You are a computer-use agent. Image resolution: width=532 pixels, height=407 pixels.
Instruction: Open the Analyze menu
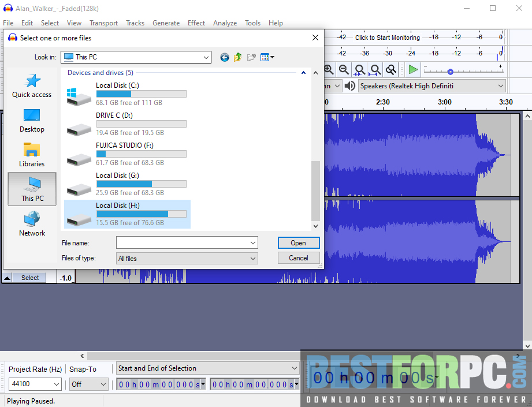(x=225, y=23)
